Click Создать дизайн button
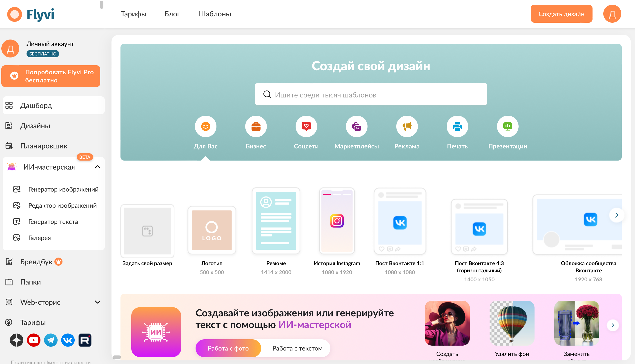This screenshot has height=364, width=635. click(x=561, y=14)
